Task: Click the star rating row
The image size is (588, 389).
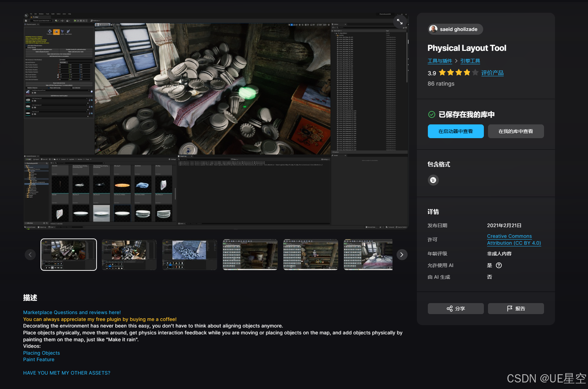Action: click(458, 73)
